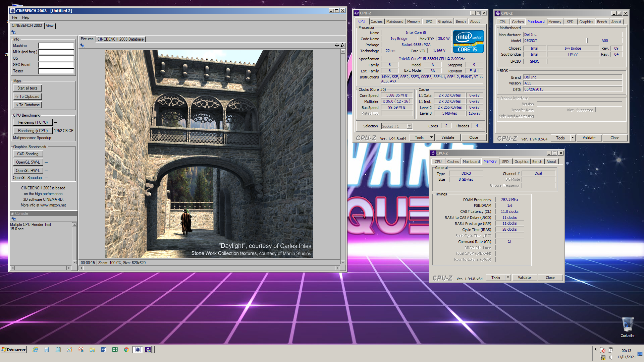Launch Excel from the taskbar
The height and width of the screenshot is (362, 644).
click(x=115, y=350)
